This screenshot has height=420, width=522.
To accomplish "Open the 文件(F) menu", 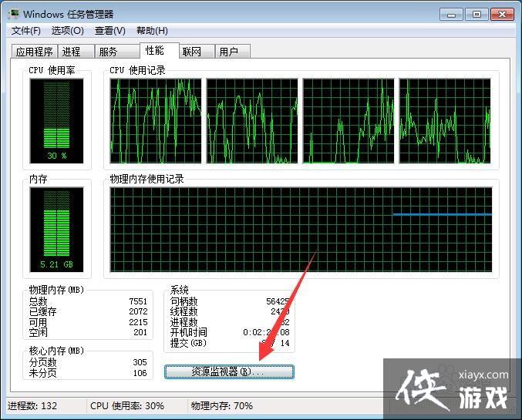I will click(x=26, y=31).
